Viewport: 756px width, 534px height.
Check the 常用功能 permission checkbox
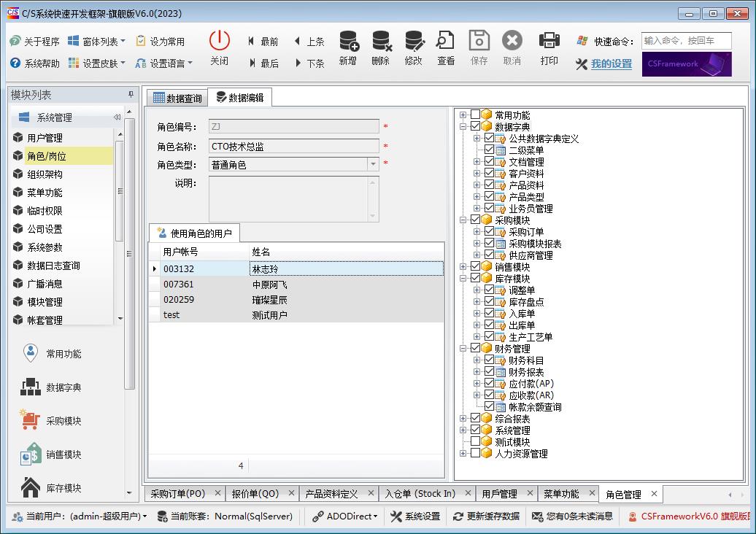(476, 115)
